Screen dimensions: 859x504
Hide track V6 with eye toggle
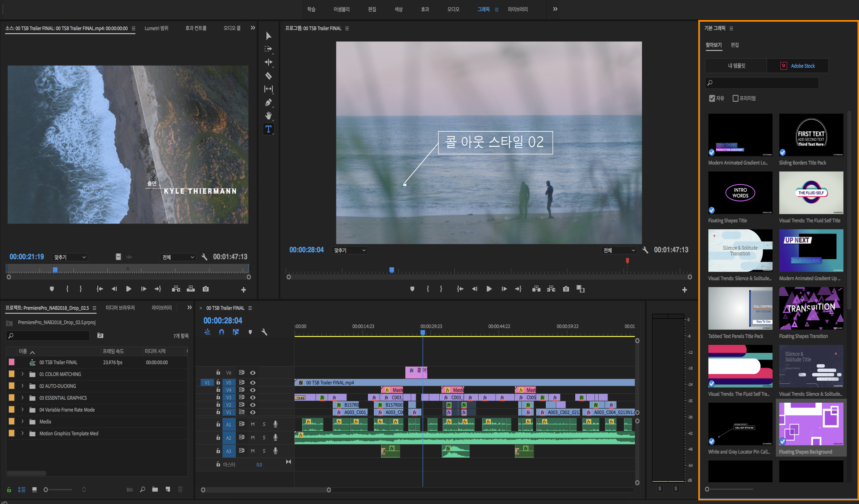(x=253, y=373)
